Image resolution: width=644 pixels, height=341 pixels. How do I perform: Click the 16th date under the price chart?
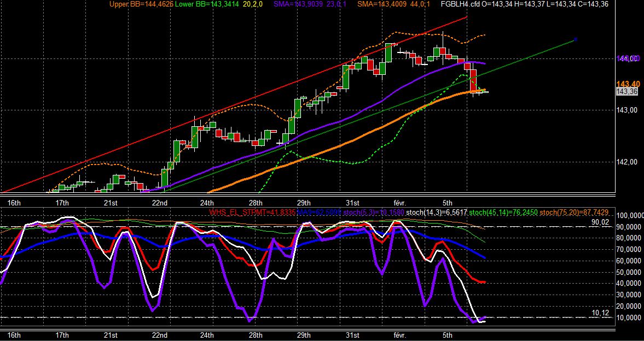click(14, 203)
